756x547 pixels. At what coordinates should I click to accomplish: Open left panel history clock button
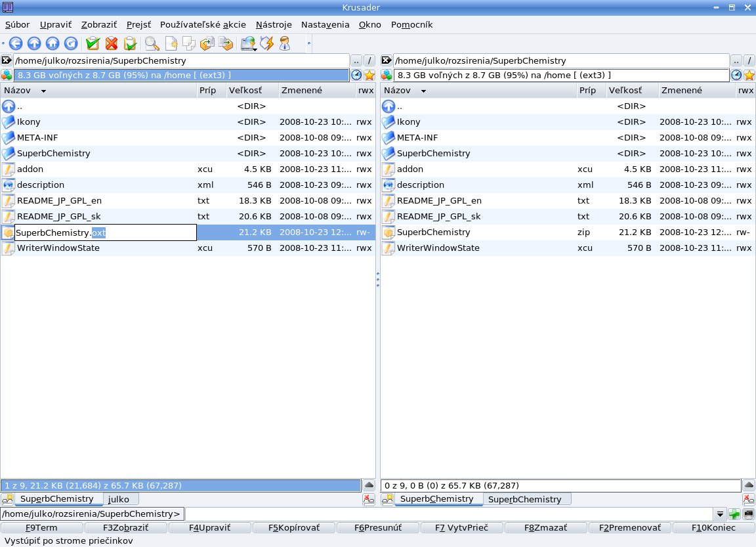(x=356, y=76)
